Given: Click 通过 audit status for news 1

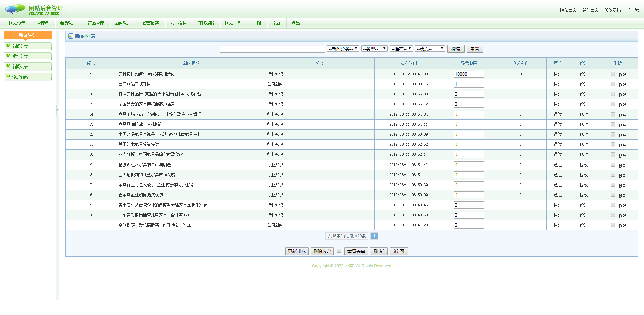Looking at the screenshot, I should click(558, 84).
